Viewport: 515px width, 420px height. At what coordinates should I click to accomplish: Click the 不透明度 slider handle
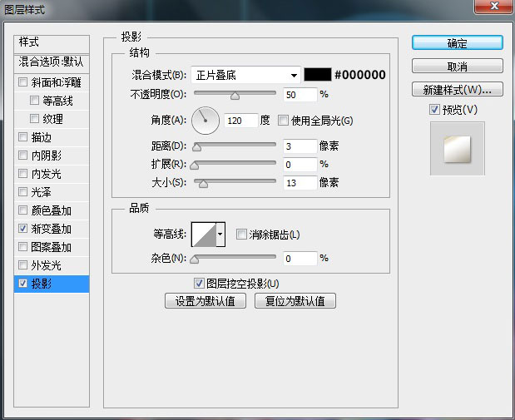click(235, 96)
